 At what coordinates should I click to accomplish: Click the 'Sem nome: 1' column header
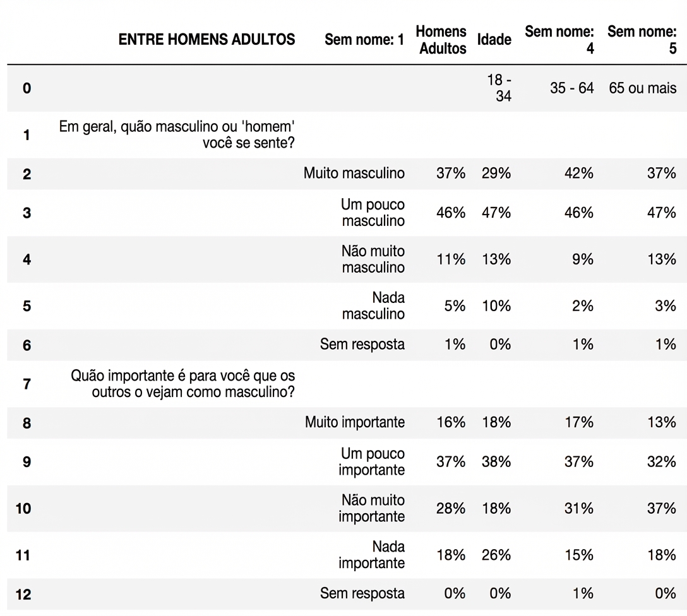(x=364, y=40)
